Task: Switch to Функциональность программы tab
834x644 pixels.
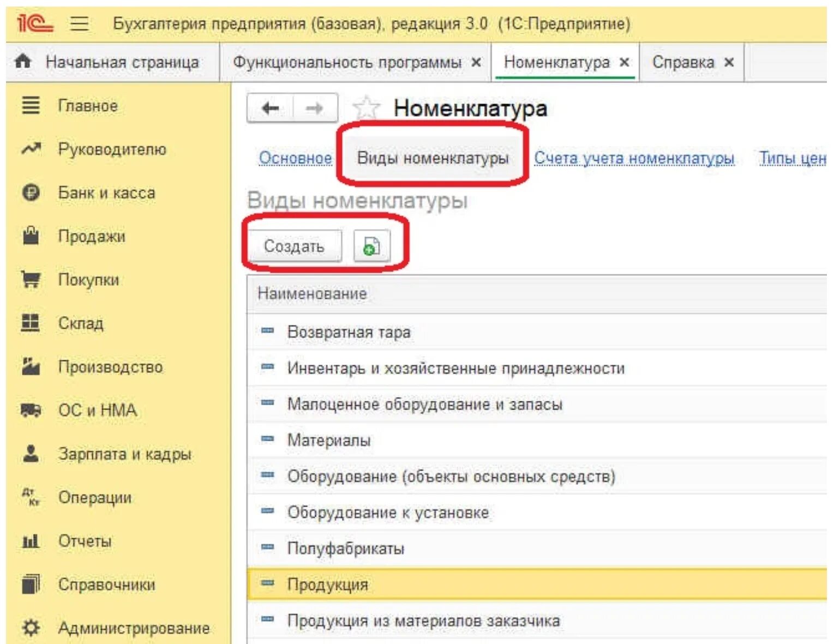Action: 355,62
